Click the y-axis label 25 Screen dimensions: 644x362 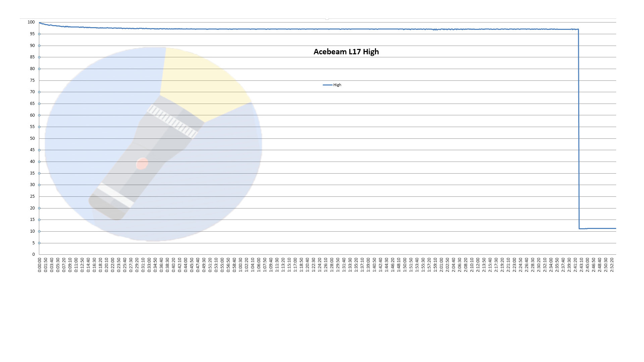click(32, 196)
